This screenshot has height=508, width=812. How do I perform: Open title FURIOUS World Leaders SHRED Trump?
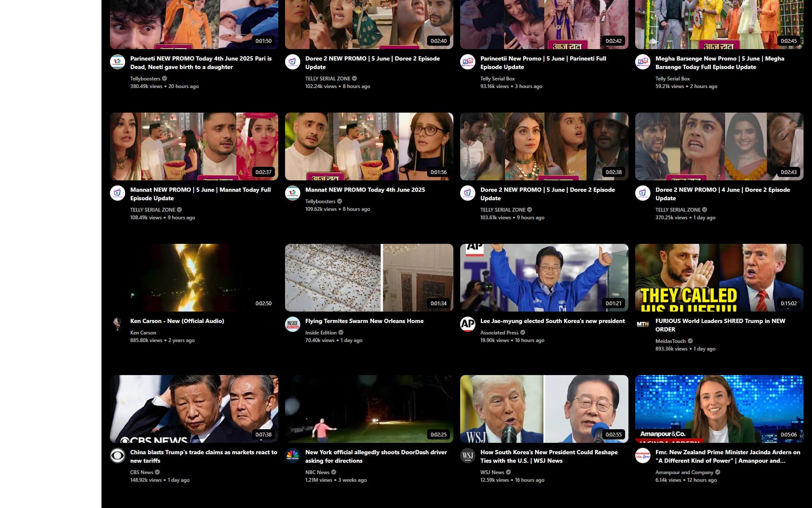[x=720, y=325]
